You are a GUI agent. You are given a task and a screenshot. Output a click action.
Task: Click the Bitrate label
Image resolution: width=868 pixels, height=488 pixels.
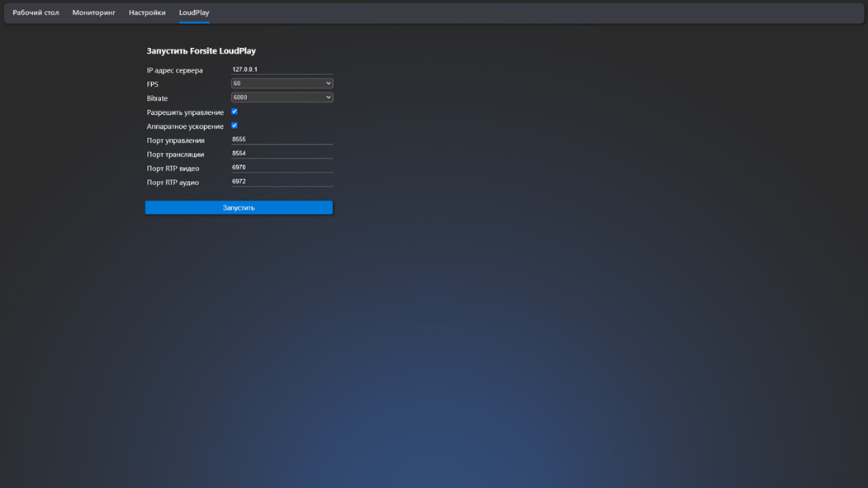point(157,98)
